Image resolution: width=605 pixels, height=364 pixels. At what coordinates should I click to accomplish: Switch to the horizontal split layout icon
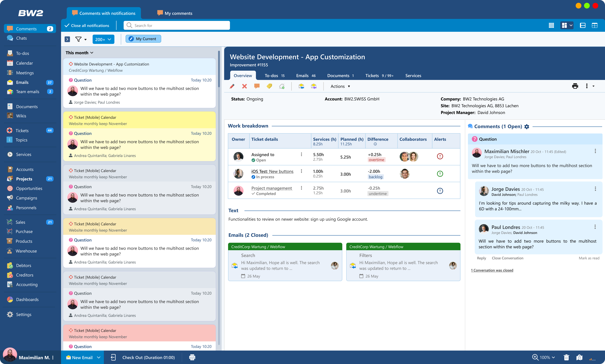[x=583, y=26]
